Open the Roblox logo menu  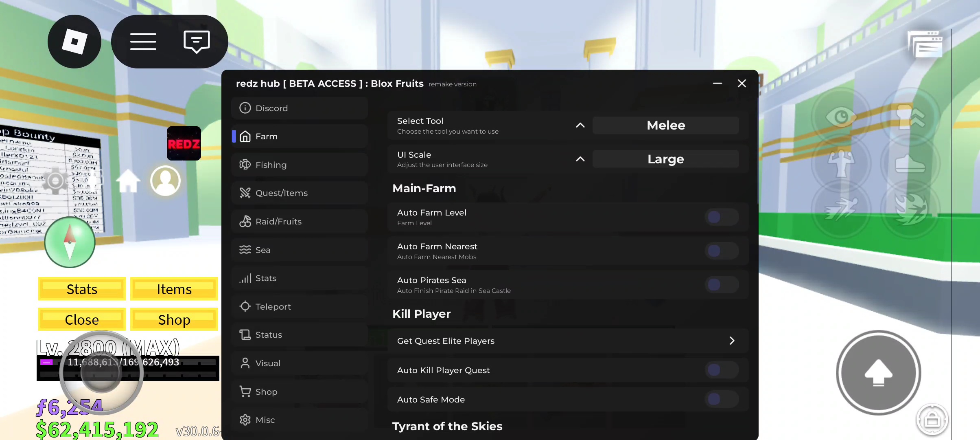click(74, 42)
